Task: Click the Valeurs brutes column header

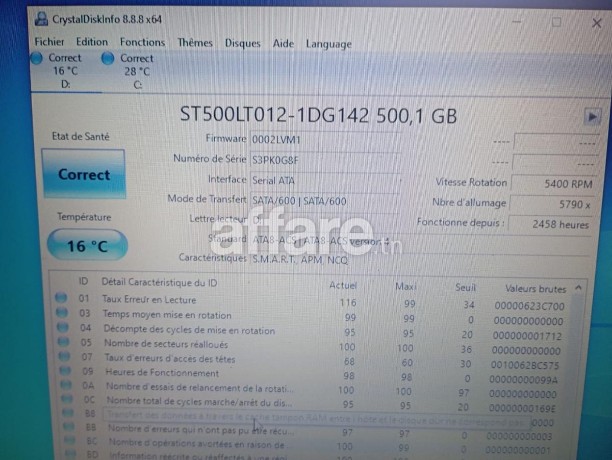Action: 534,286
